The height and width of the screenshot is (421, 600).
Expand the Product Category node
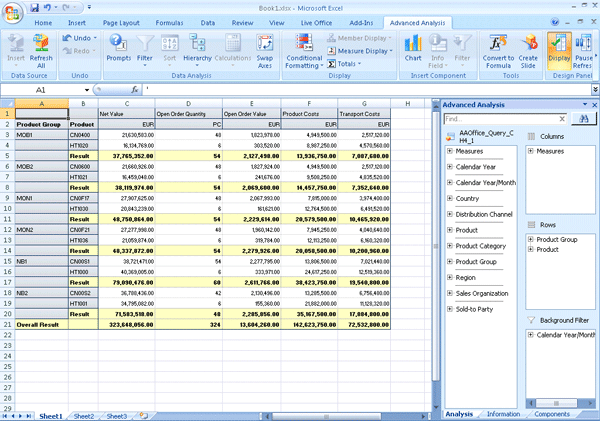click(449, 245)
